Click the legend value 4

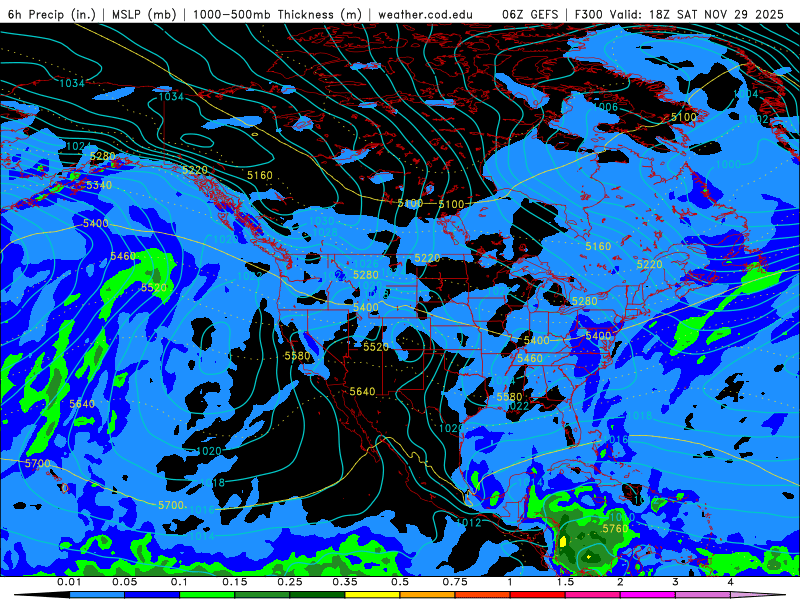tap(730, 582)
